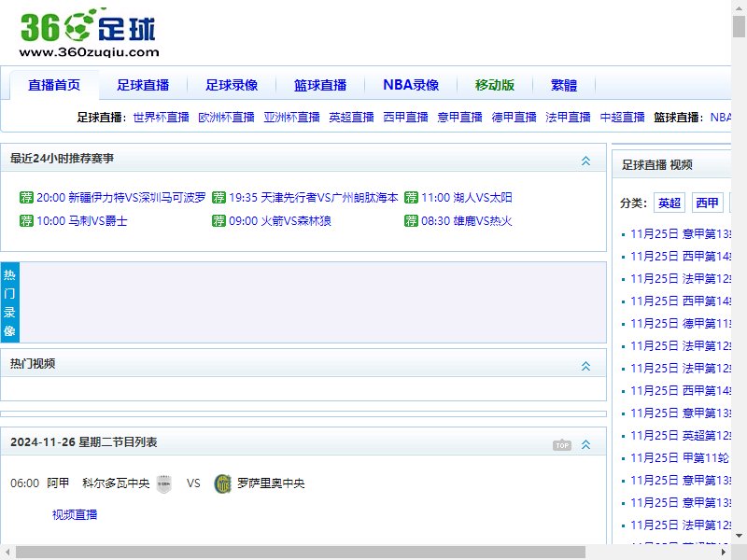Click the 360足球 site logo
The height and width of the screenshot is (560, 747).
coord(89,32)
